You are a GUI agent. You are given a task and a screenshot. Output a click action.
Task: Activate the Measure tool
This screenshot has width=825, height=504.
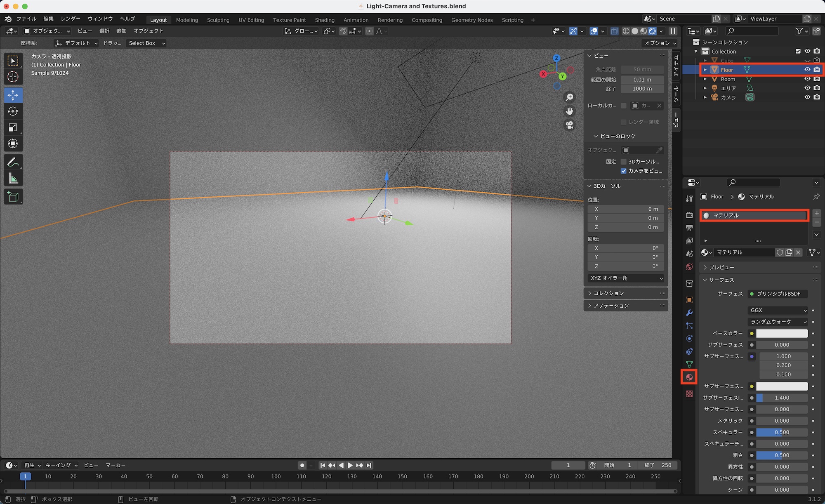(13, 179)
